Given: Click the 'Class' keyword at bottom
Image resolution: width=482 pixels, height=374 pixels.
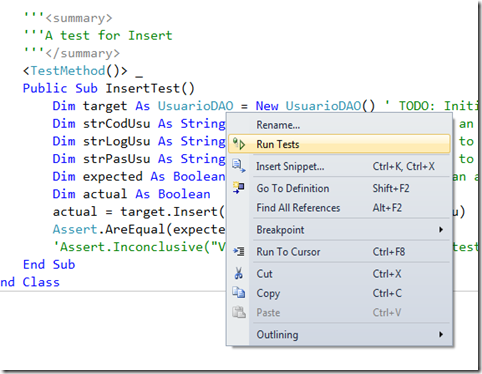Looking at the screenshot, I should (x=41, y=282).
